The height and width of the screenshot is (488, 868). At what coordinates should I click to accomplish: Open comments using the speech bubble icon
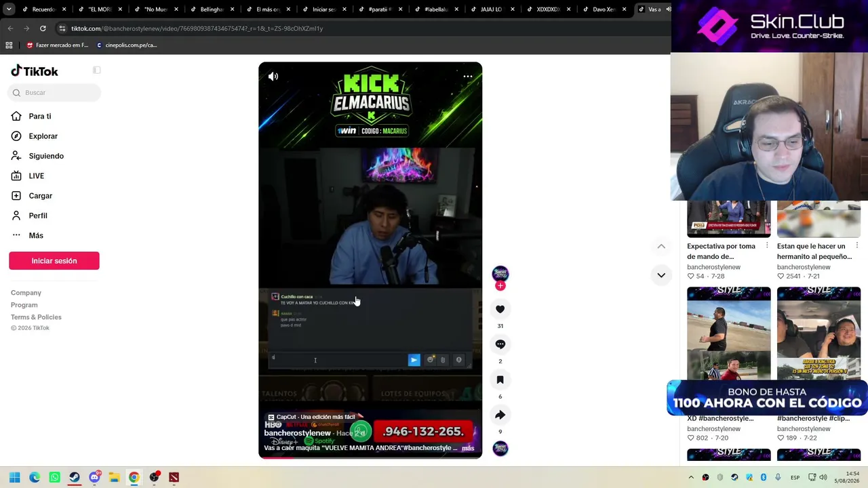500,344
